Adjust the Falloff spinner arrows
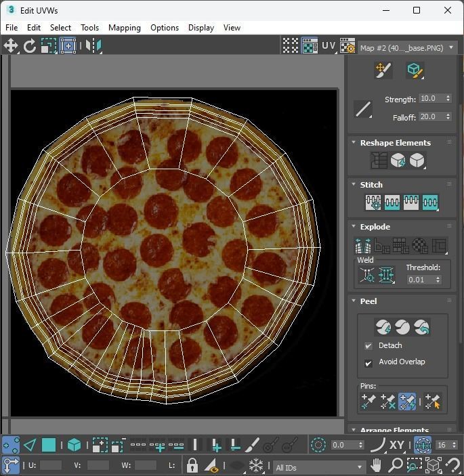The width and height of the screenshot is (464, 476). click(448, 116)
